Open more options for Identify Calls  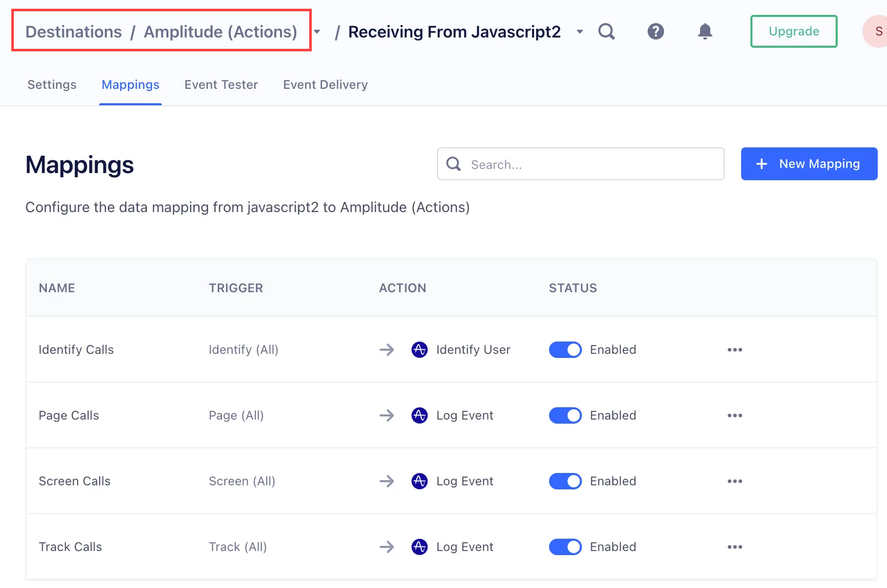point(735,350)
